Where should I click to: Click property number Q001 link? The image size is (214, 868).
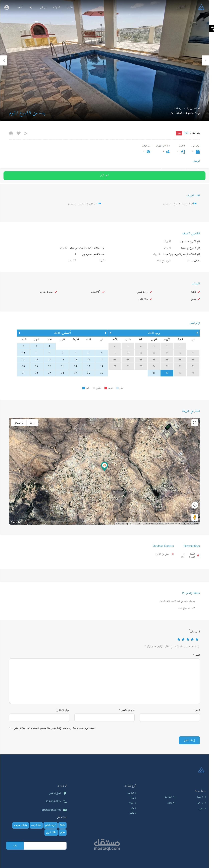pyautogui.click(x=186, y=133)
